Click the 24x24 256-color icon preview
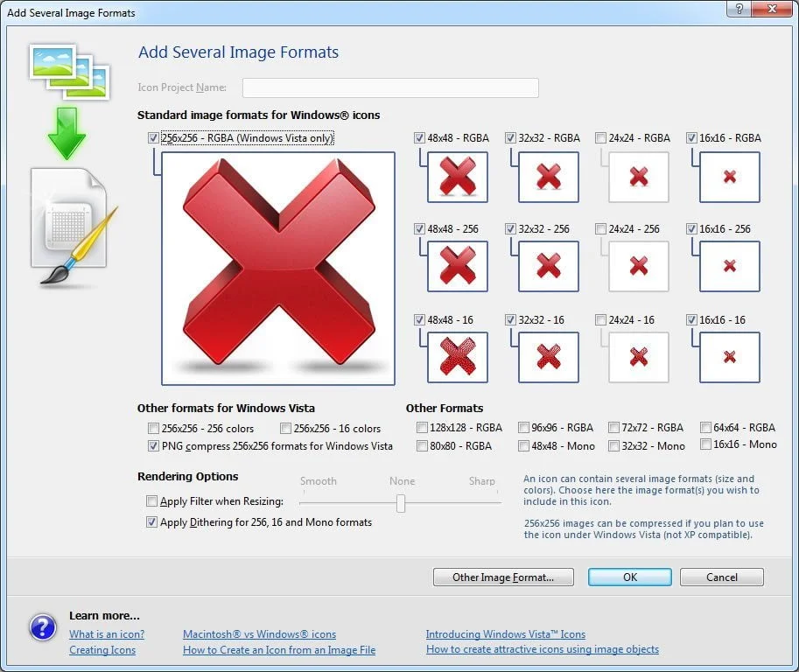 coord(639,267)
